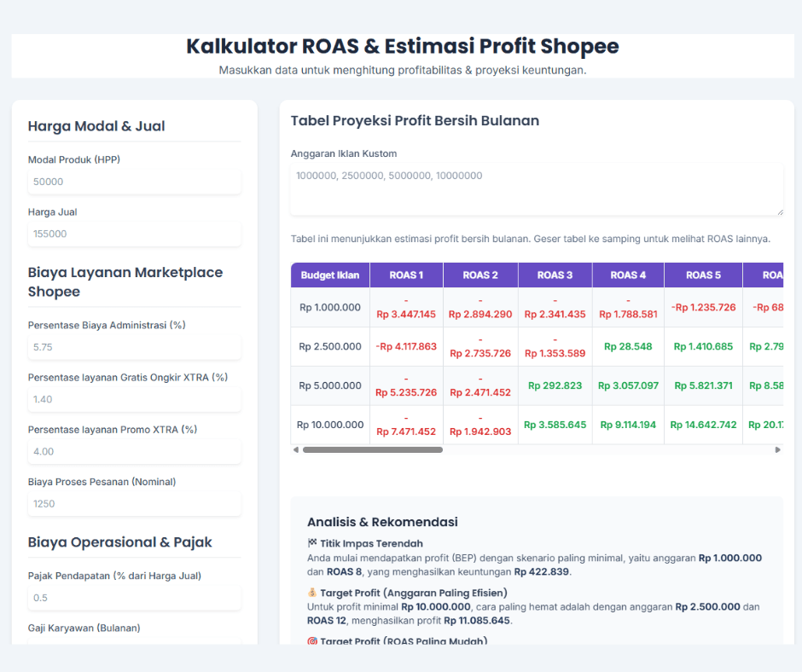Click the -Rp 2.735.726 cell

tap(480, 346)
